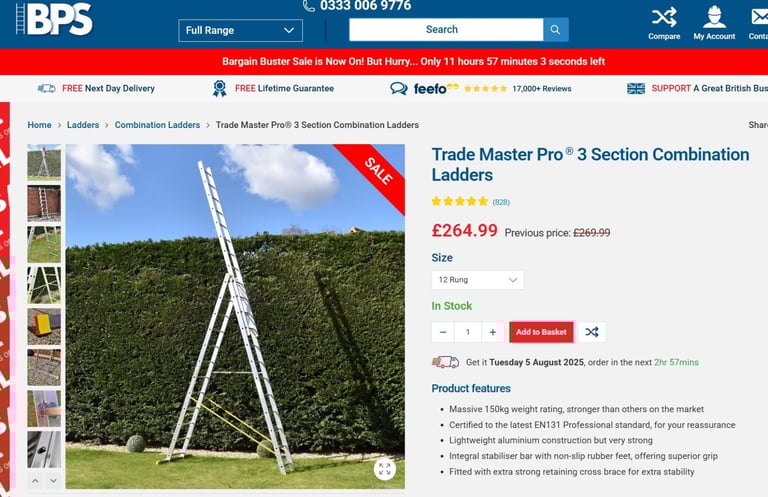Show next thumbnails with down arrow

coord(53,481)
